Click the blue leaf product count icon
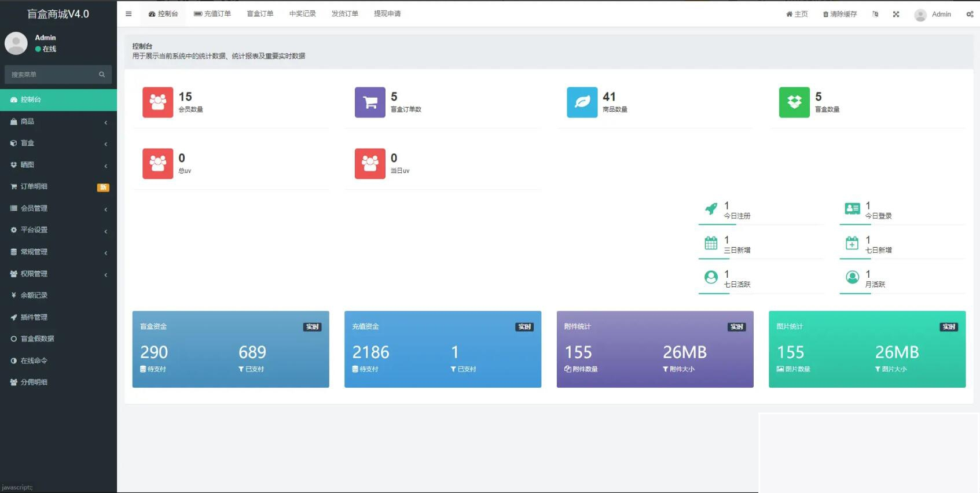This screenshot has width=980, height=493. (x=582, y=102)
